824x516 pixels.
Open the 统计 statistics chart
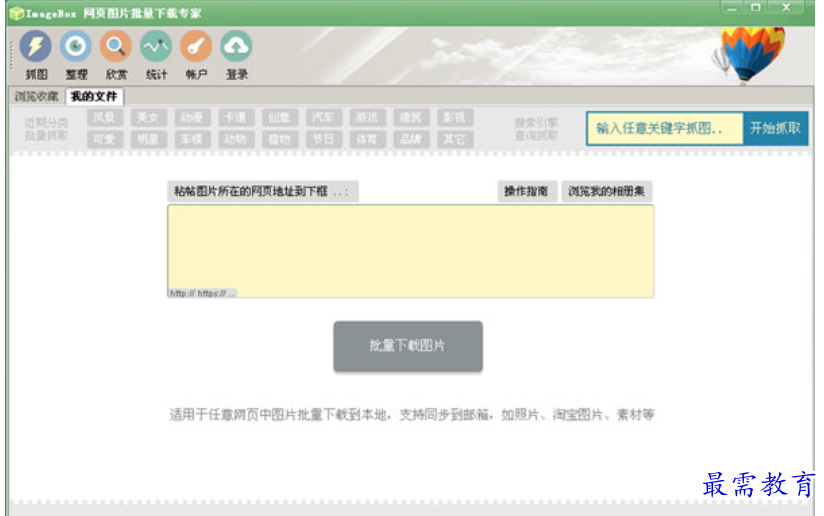156,55
